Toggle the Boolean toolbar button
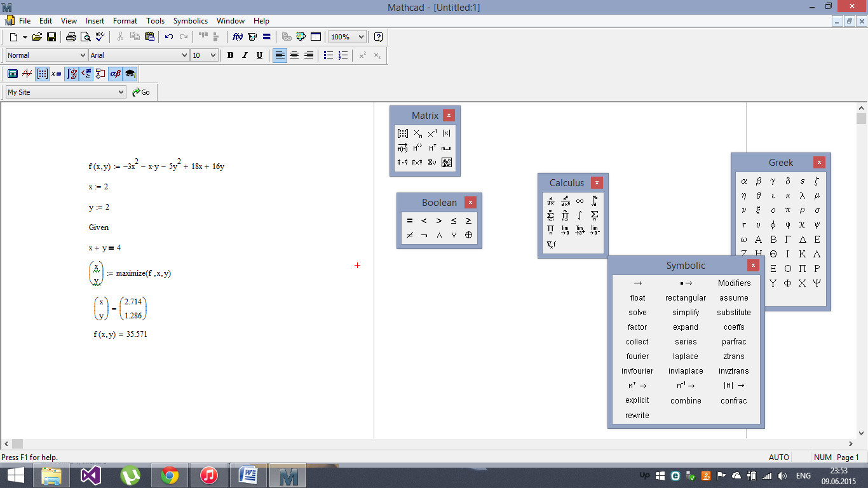This screenshot has height=488, width=868. coord(86,74)
